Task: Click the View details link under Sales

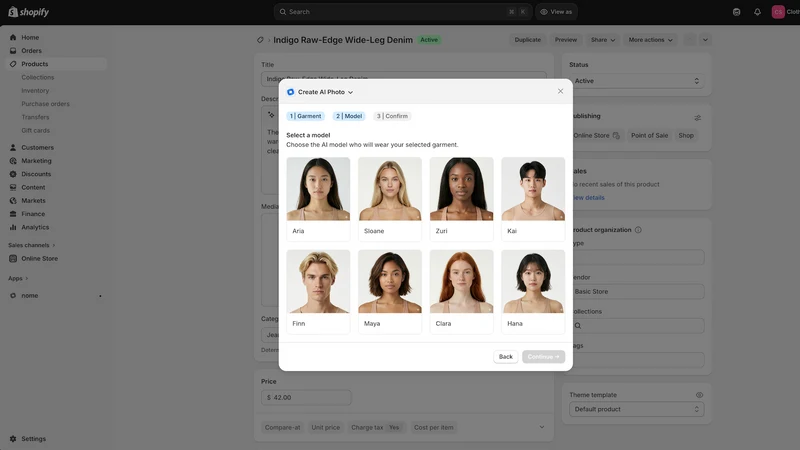Action: 588,198
